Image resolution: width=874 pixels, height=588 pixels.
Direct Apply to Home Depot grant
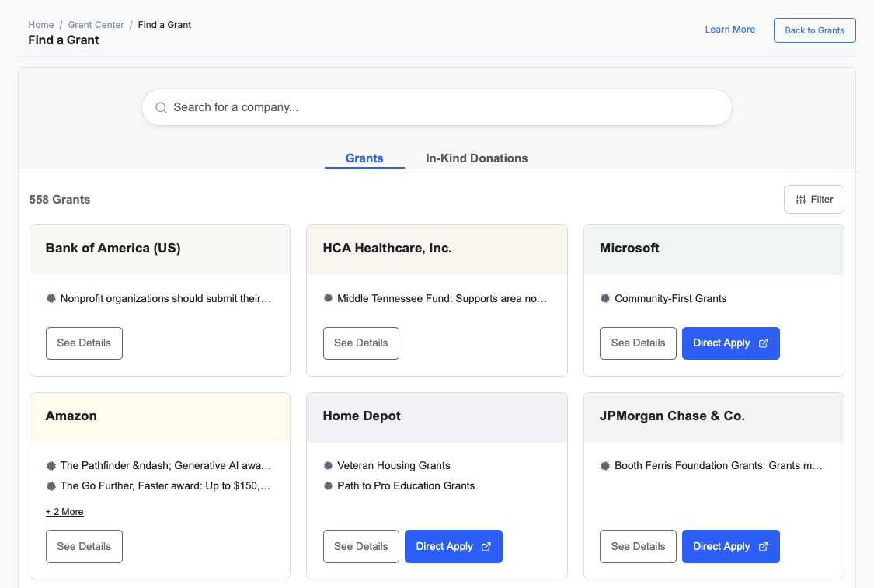point(454,547)
